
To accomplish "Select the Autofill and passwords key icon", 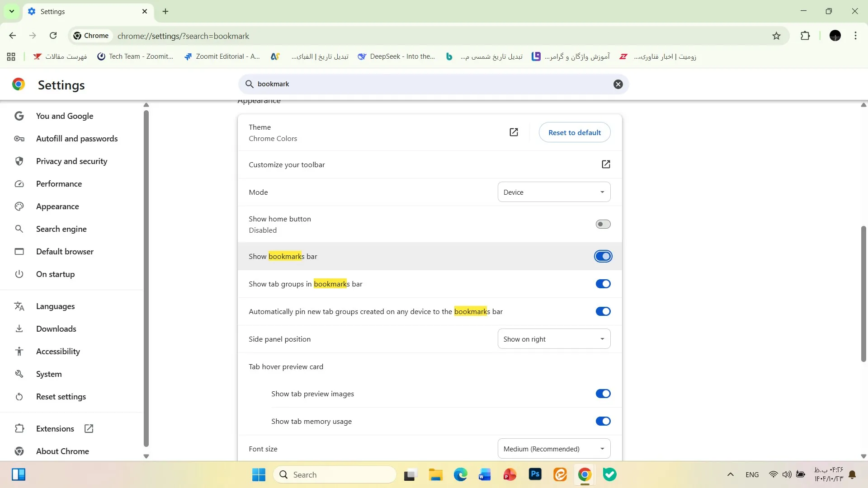I will pos(19,138).
